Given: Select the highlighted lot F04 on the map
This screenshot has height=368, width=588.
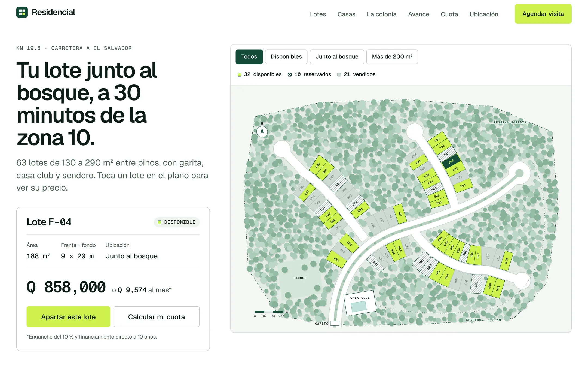Looking at the screenshot, I should coord(451,161).
